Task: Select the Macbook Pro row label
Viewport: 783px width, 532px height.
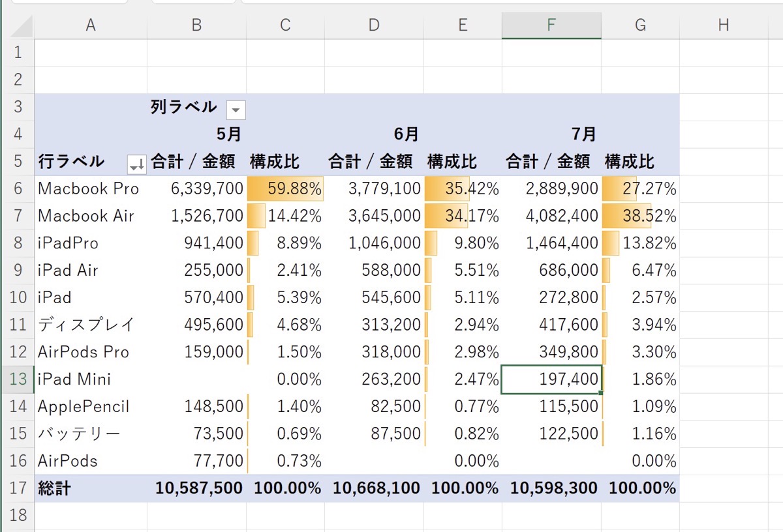Action: pos(91,188)
